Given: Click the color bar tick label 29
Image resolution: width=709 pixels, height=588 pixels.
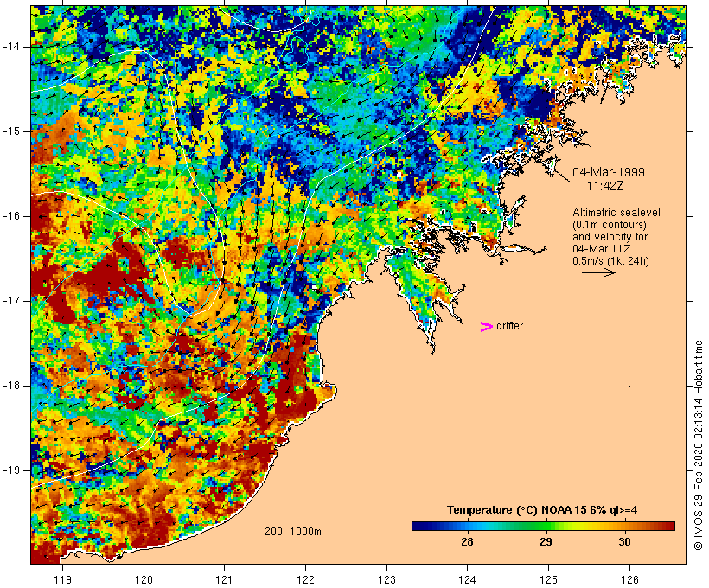Looking at the screenshot, I should [546, 541].
